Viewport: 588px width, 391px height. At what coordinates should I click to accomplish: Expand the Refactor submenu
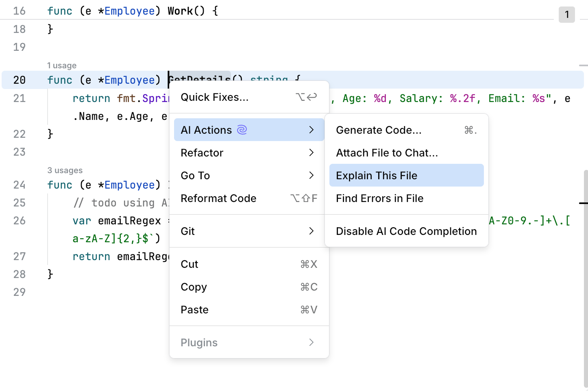pyautogui.click(x=202, y=153)
